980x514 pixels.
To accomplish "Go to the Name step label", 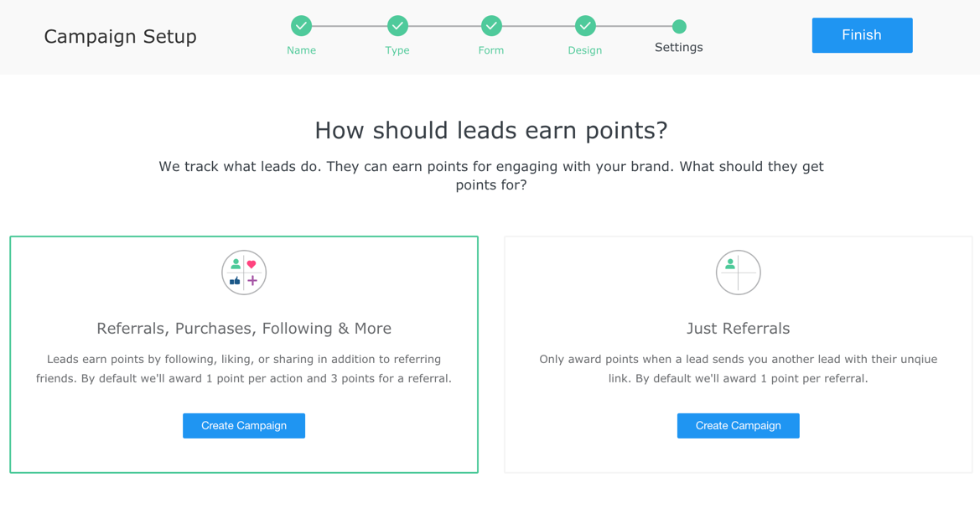I will coord(301,50).
